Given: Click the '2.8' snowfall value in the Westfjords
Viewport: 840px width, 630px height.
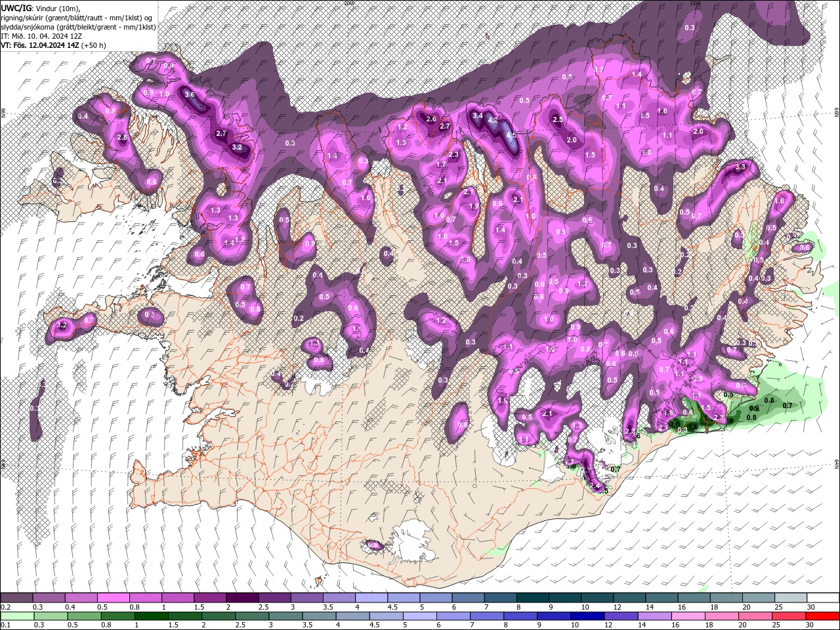Looking at the screenshot, I should (122, 138).
